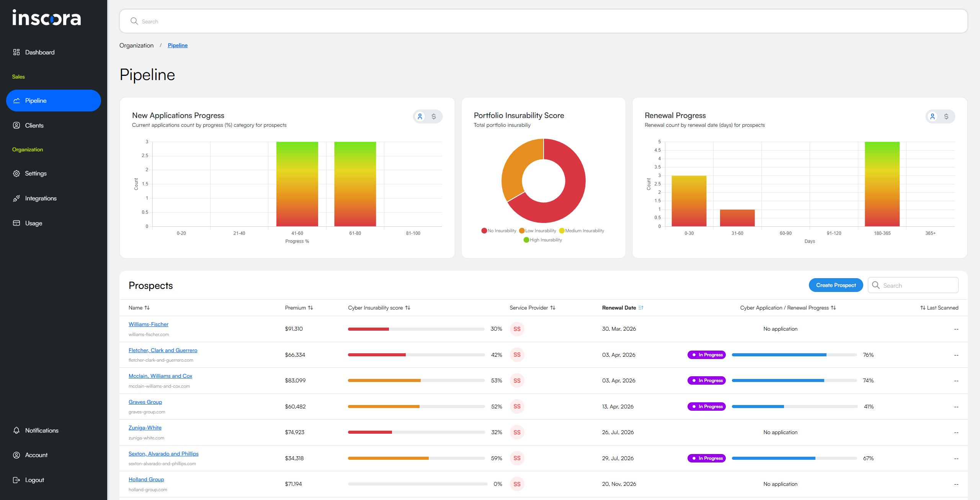980x500 pixels.
Task: Switch Renewal Progress to count-by-person view
Action: [x=933, y=116]
